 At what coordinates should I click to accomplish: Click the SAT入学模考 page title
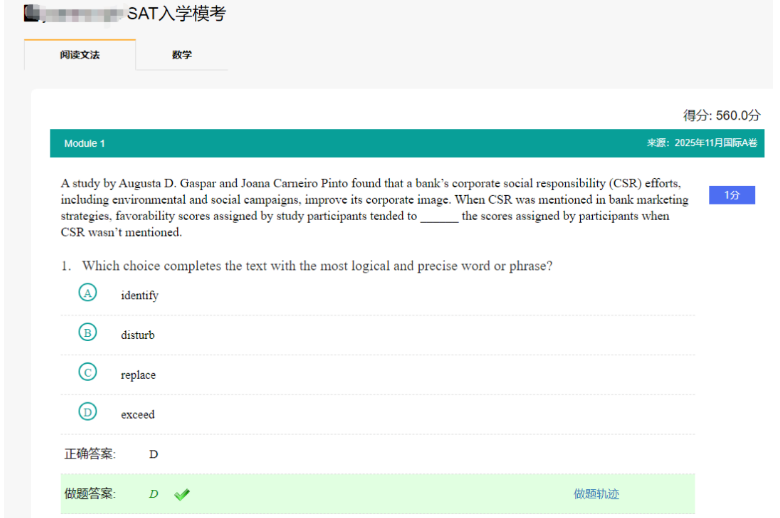176,14
